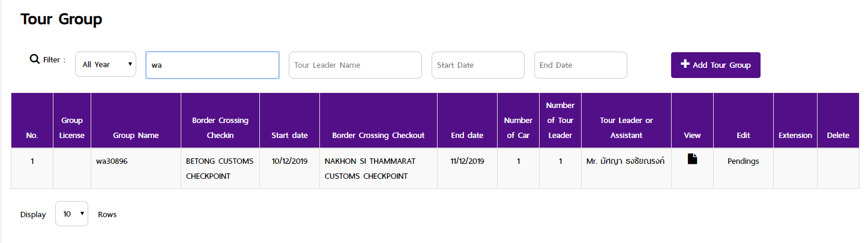Click the Start date column header
Screen dimensions: 868x243
click(x=289, y=135)
